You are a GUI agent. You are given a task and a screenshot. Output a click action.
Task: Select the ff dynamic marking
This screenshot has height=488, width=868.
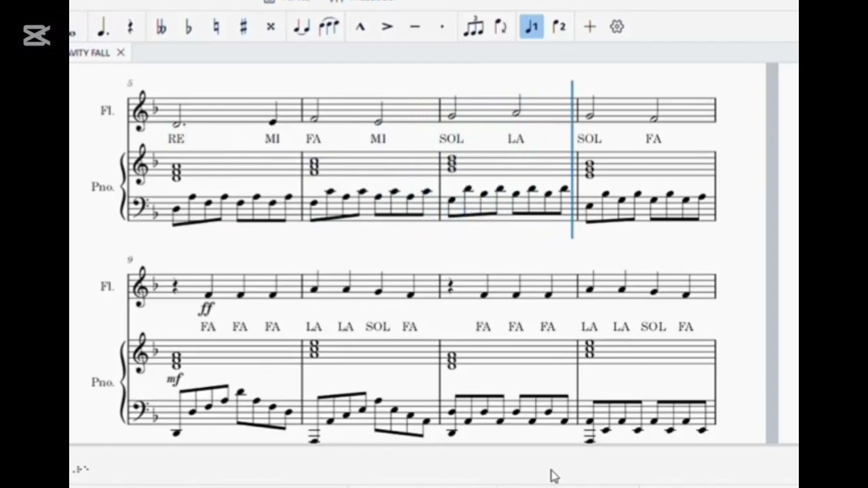pyautogui.click(x=206, y=309)
